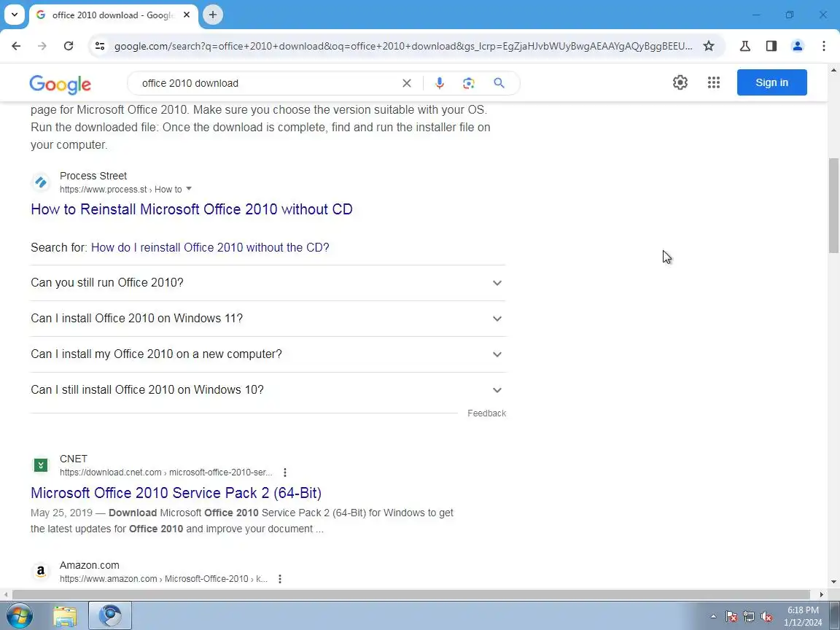
Task: Search by image with Lens icon
Action: pos(469,83)
